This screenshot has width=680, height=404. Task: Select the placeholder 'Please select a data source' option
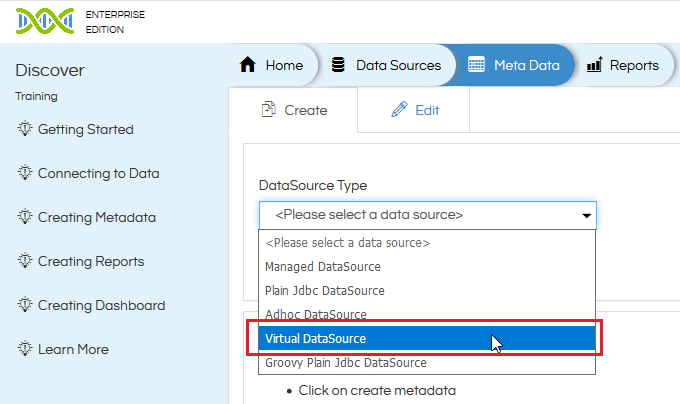tap(347, 243)
